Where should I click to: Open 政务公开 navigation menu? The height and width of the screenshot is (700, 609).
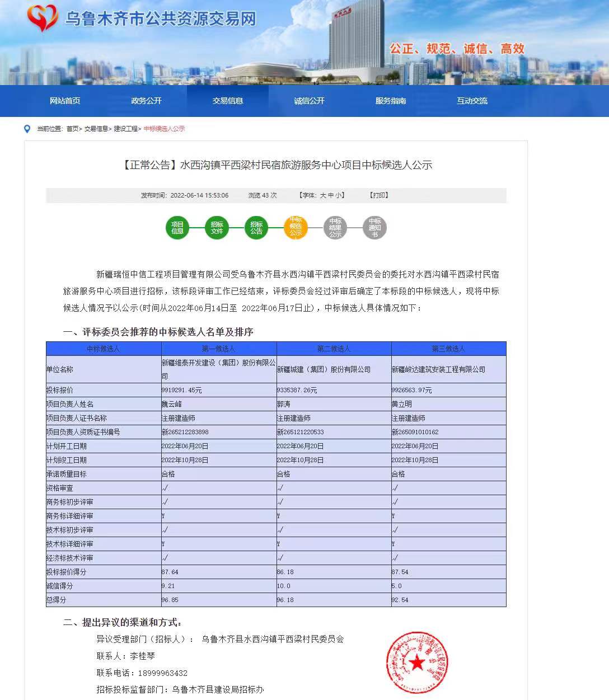click(146, 101)
